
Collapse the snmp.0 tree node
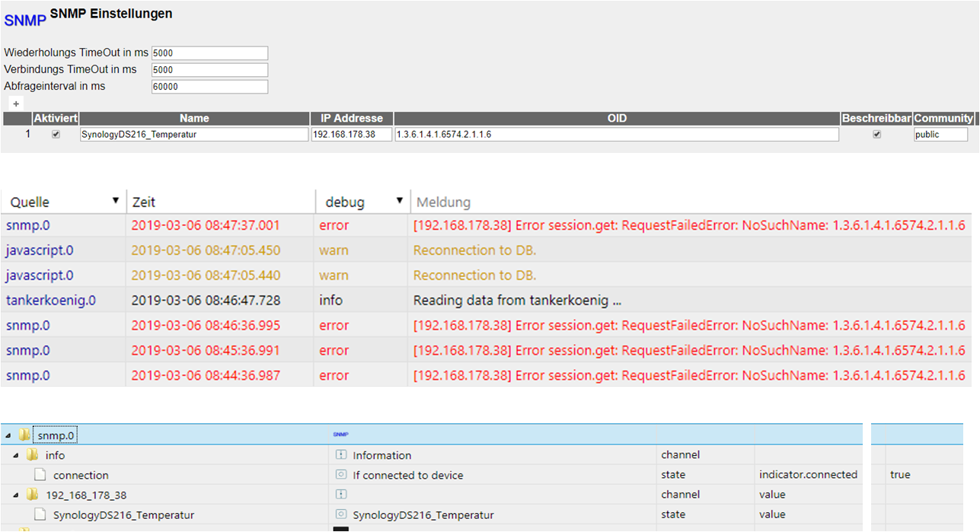pyautogui.click(x=8, y=435)
